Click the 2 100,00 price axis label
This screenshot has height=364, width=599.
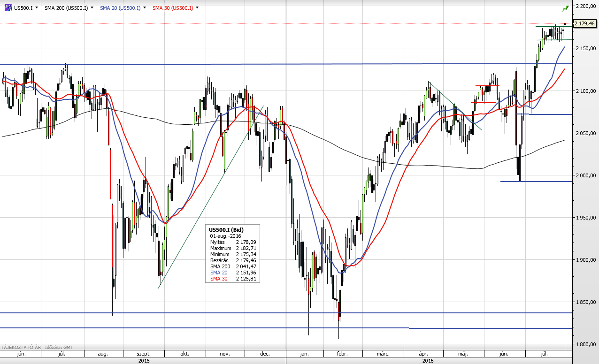click(x=585, y=91)
